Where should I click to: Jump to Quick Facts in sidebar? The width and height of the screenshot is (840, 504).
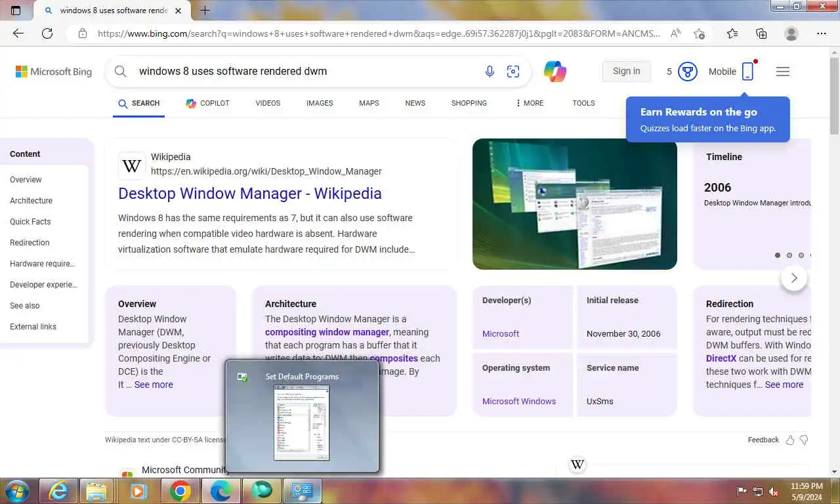pos(30,222)
